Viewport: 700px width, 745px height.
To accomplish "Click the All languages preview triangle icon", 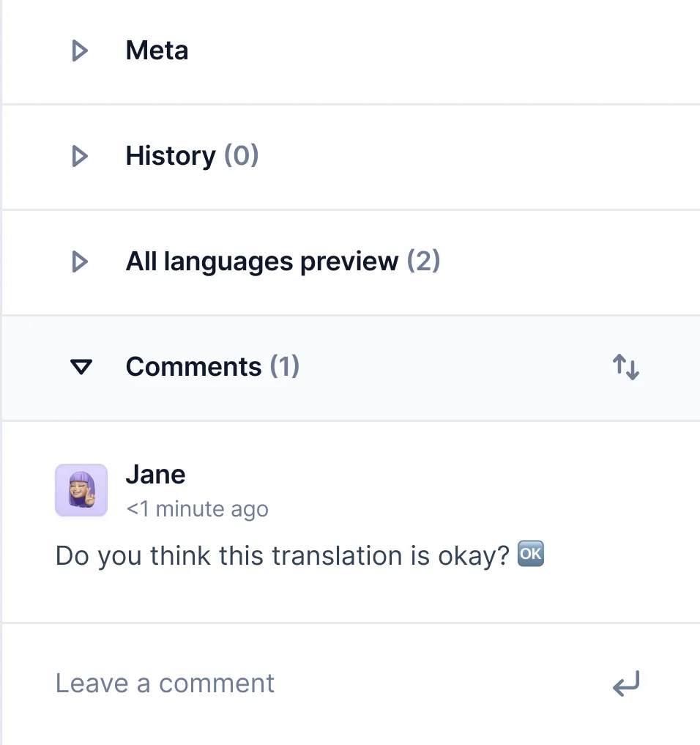I will [x=80, y=262].
